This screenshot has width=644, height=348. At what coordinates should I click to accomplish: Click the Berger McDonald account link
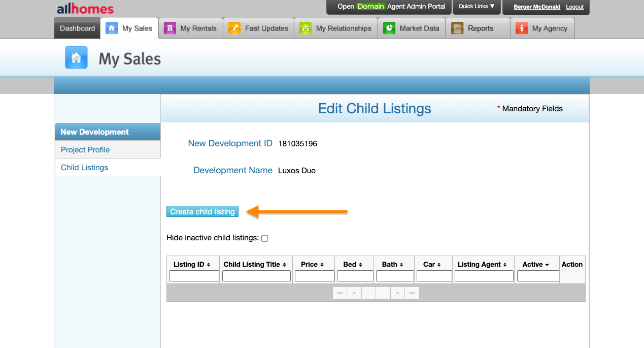pos(537,7)
